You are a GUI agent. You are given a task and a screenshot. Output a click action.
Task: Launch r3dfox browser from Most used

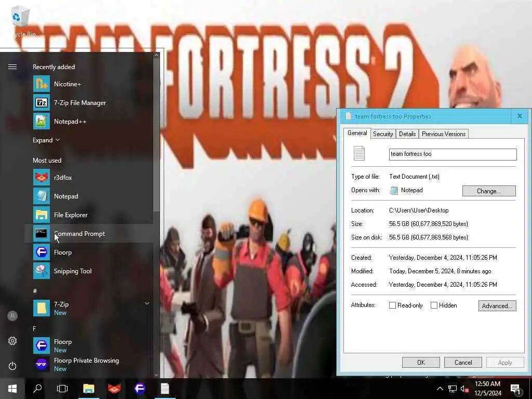(x=89, y=178)
